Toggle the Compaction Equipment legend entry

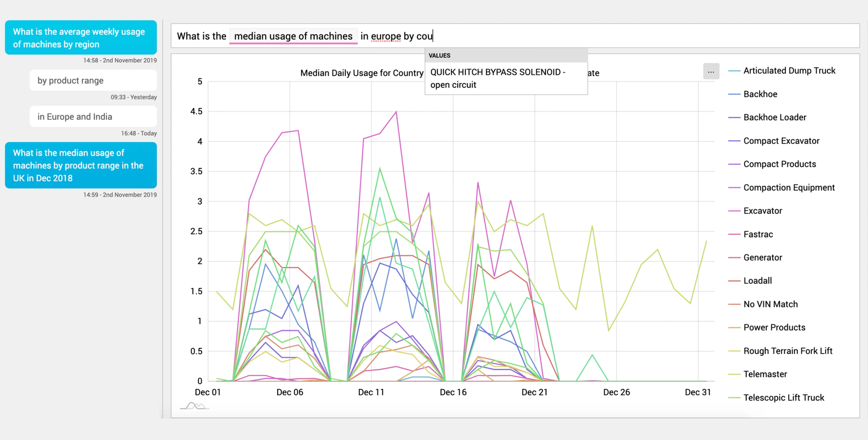(788, 188)
